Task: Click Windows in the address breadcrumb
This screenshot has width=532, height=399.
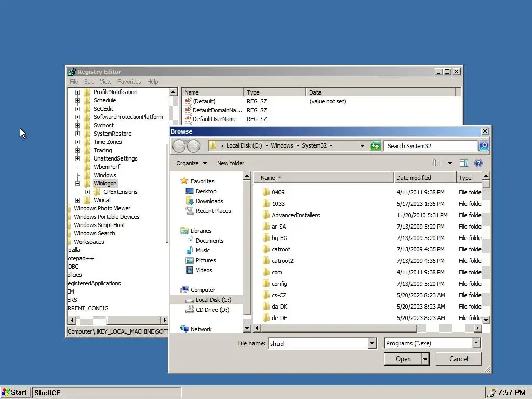Action: (x=282, y=145)
